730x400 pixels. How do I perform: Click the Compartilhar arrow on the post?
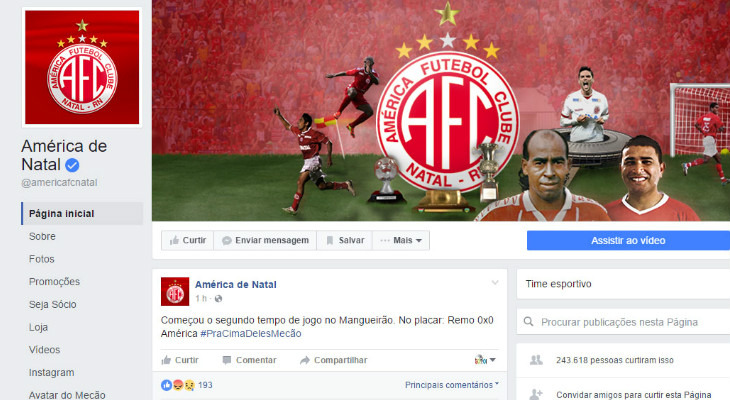[x=334, y=360]
